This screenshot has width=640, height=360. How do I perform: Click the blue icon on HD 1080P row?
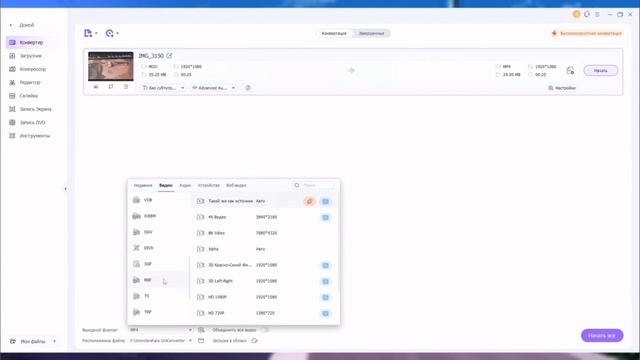[x=325, y=297]
